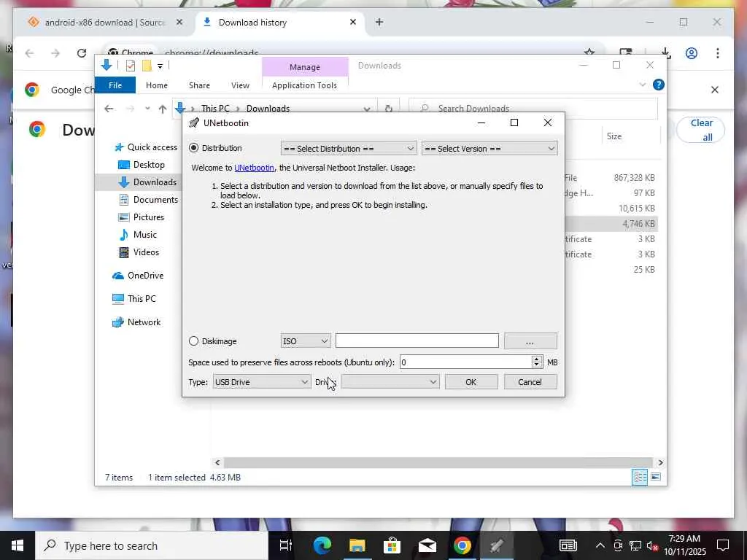Open File Explorer from taskbar
The width and height of the screenshot is (747, 560).
coord(357,545)
